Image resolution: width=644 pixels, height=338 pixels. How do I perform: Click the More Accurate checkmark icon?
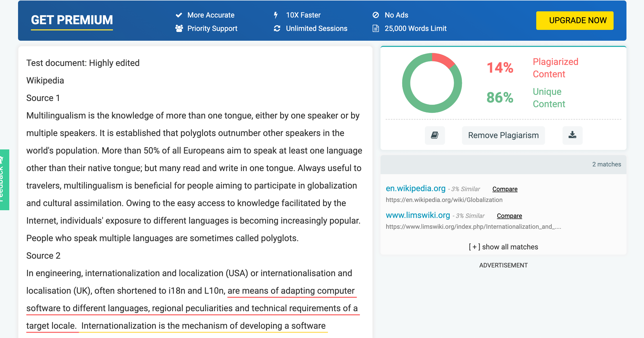pyautogui.click(x=179, y=15)
